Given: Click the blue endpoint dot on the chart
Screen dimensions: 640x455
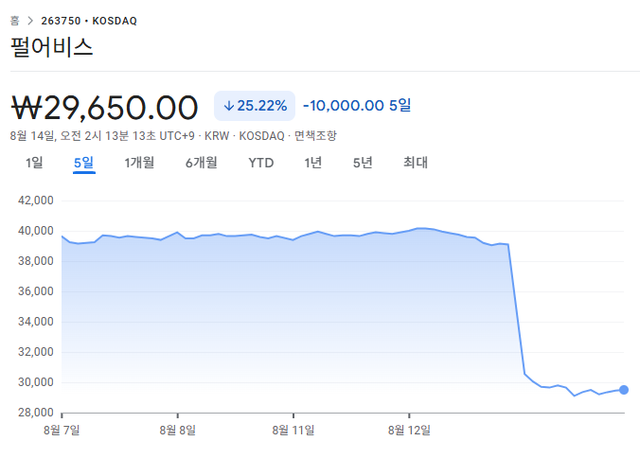Looking at the screenshot, I should 624,390.
